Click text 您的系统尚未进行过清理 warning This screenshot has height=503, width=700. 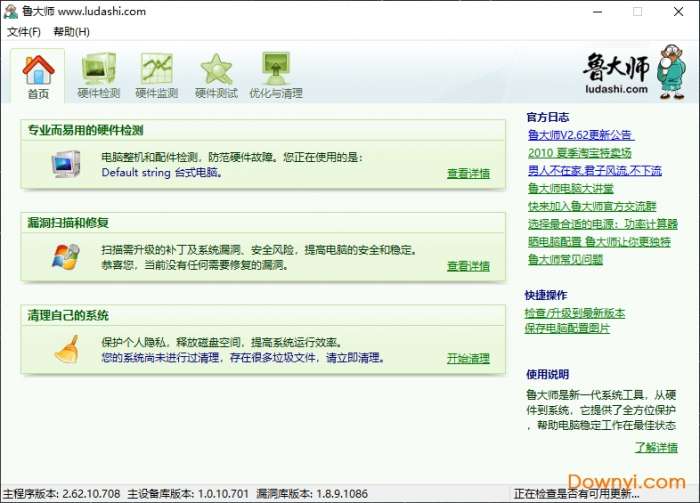point(243,358)
